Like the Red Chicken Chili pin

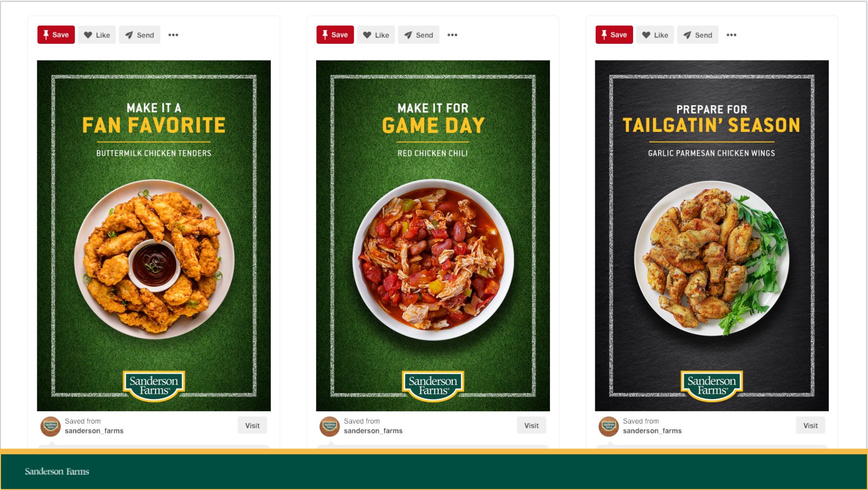coord(376,35)
